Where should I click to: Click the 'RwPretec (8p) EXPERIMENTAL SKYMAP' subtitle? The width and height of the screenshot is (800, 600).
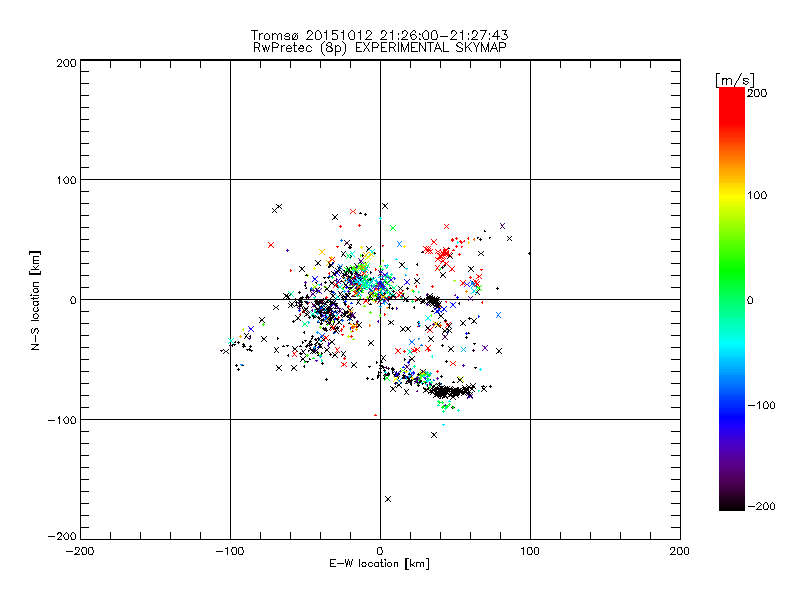tap(380, 48)
